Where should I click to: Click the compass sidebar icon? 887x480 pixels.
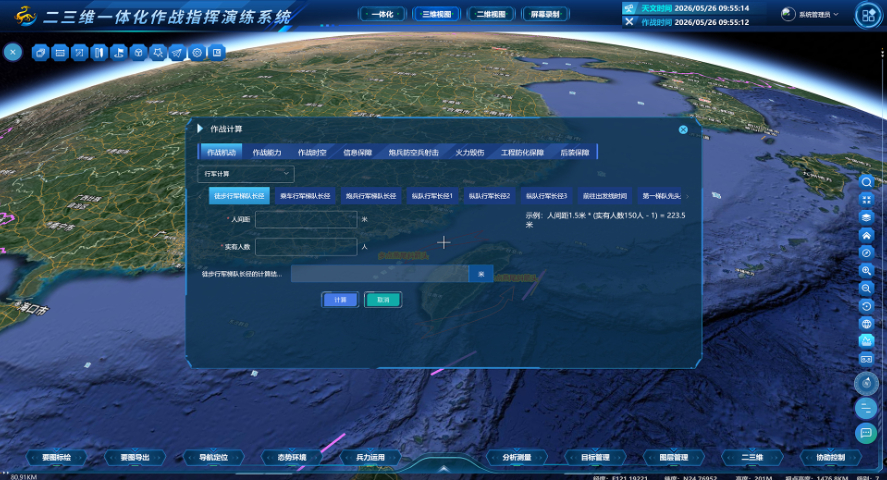click(866, 253)
